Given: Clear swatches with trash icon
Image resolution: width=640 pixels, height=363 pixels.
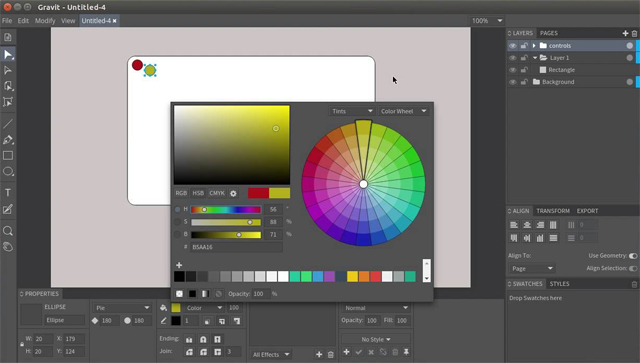Looking at the screenshot, I should click(x=634, y=284).
